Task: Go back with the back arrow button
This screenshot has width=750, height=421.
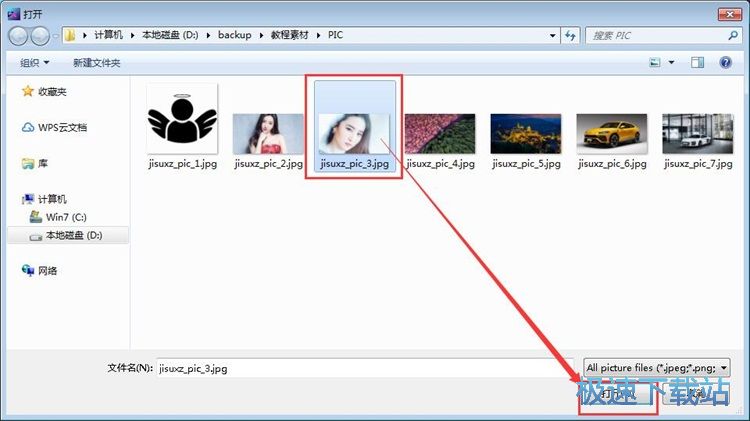Action: coord(18,36)
